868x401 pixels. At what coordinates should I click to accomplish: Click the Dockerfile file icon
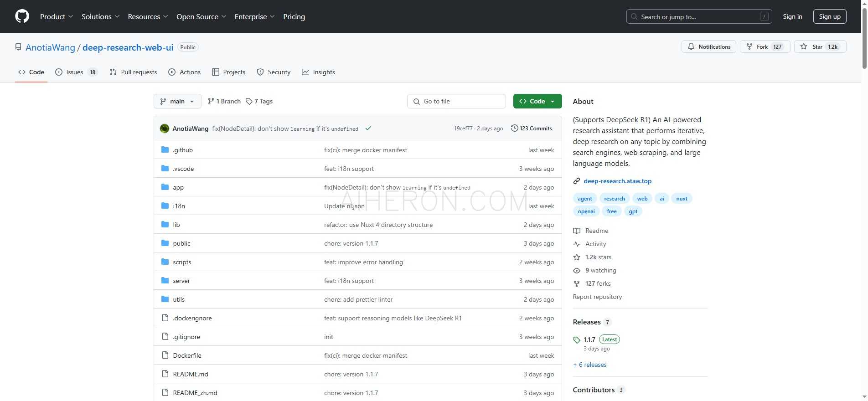(165, 355)
